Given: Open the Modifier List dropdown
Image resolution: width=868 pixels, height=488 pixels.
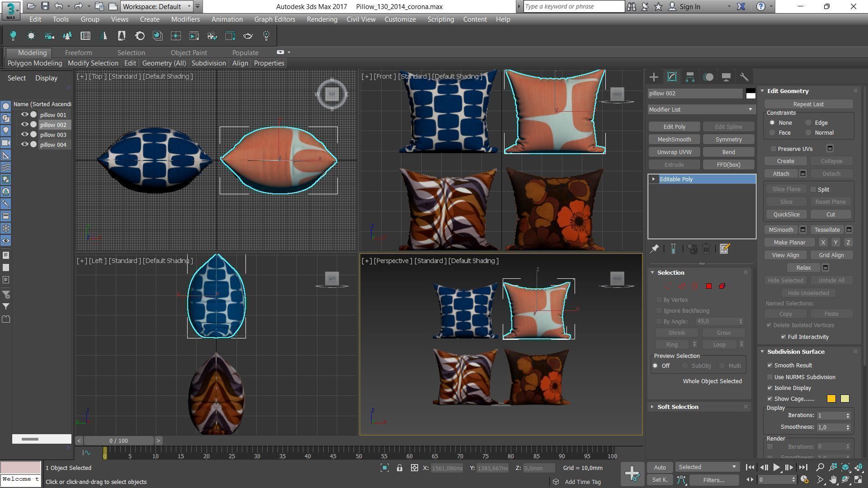Looking at the screenshot, I should coord(701,109).
